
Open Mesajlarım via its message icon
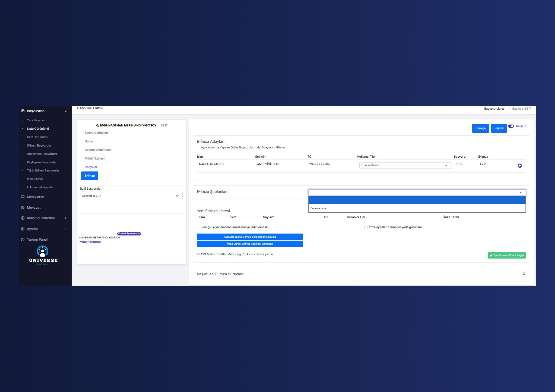click(23, 197)
